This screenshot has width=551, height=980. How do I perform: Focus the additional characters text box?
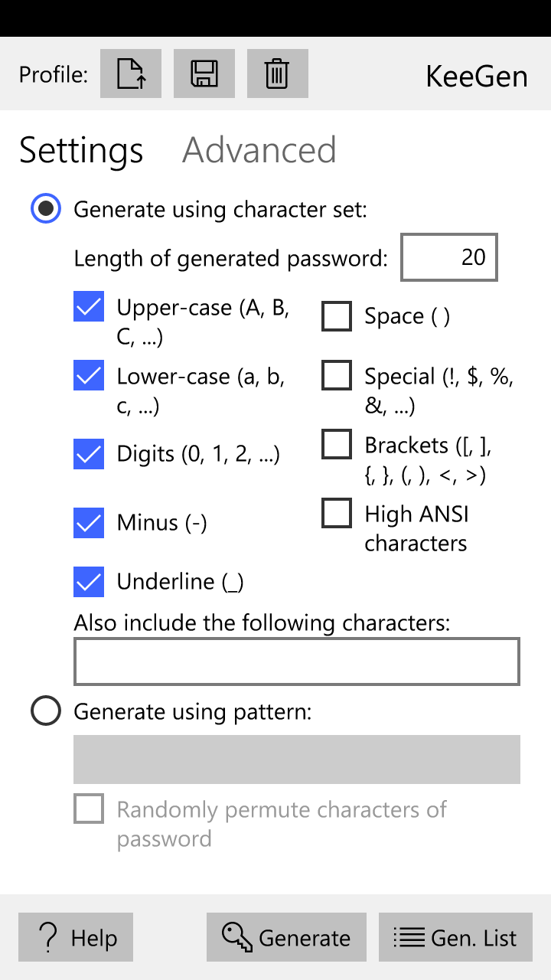coord(296,661)
